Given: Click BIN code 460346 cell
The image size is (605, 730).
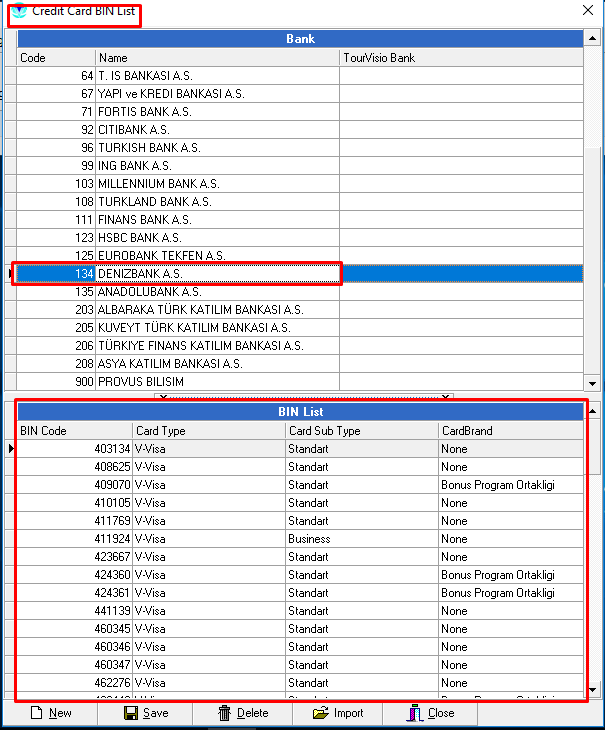Looking at the screenshot, I should [75, 647].
